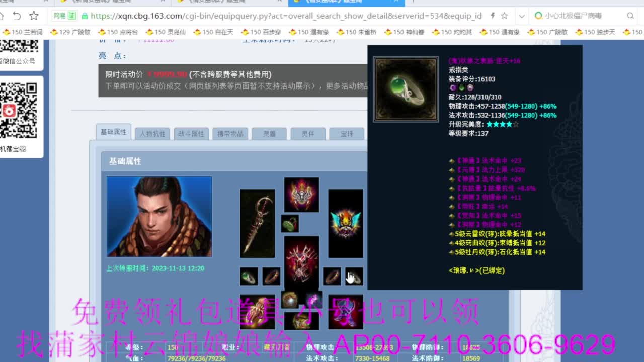644x362 pixels.
Task: Click the 网易 verification badge in address bar
Action: point(63,16)
